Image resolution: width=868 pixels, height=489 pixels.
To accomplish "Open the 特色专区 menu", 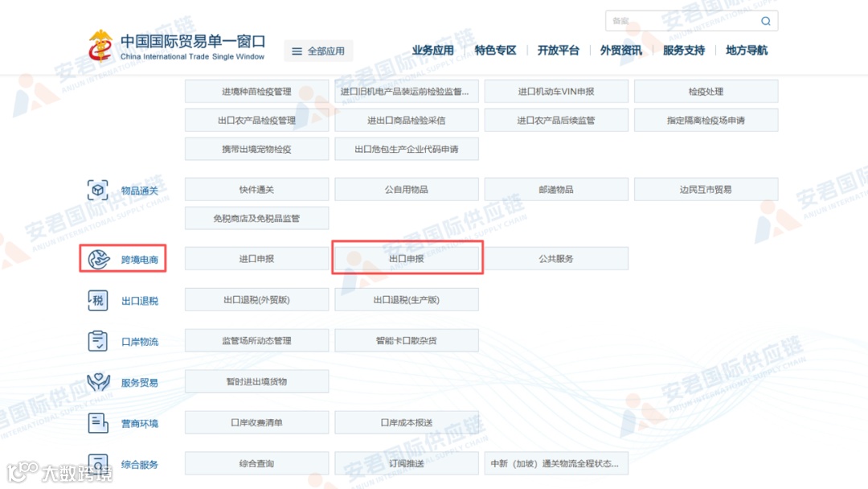I will pyautogui.click(x=495, y=51).
